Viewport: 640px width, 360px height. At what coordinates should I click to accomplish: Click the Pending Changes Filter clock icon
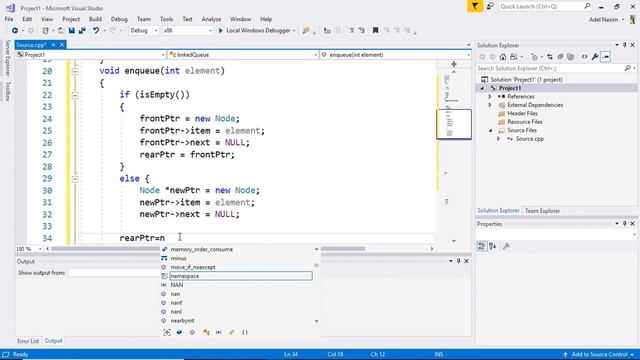(x=534, y=57)
